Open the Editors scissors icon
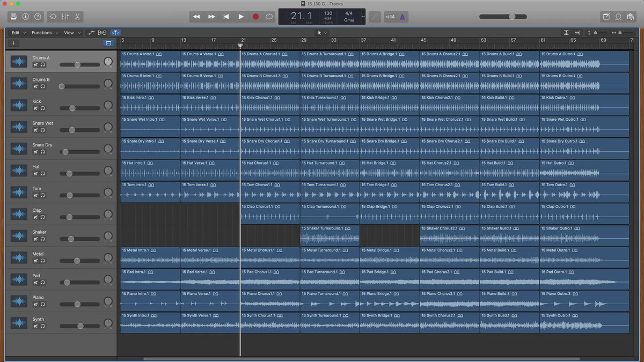Image resolution: width=644 pixels, height=362 pixels. pyautogui.click(x=77, y=17)
